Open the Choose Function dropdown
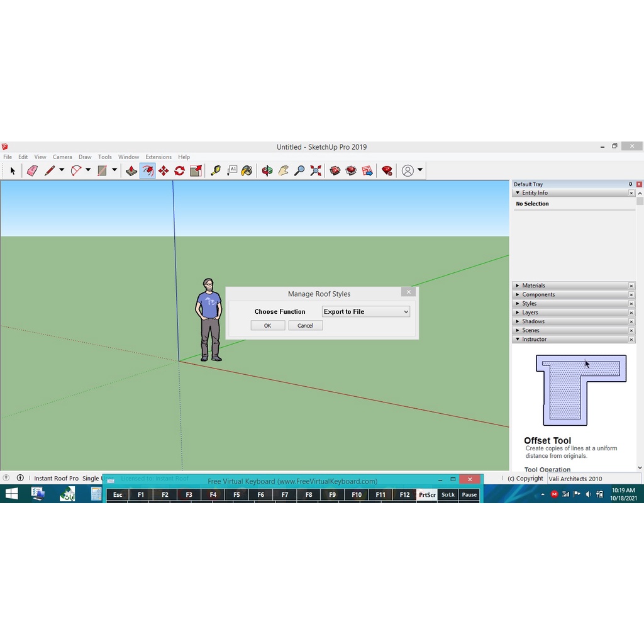The height and width of the screenshot is (644, 644). pos(365,311)
